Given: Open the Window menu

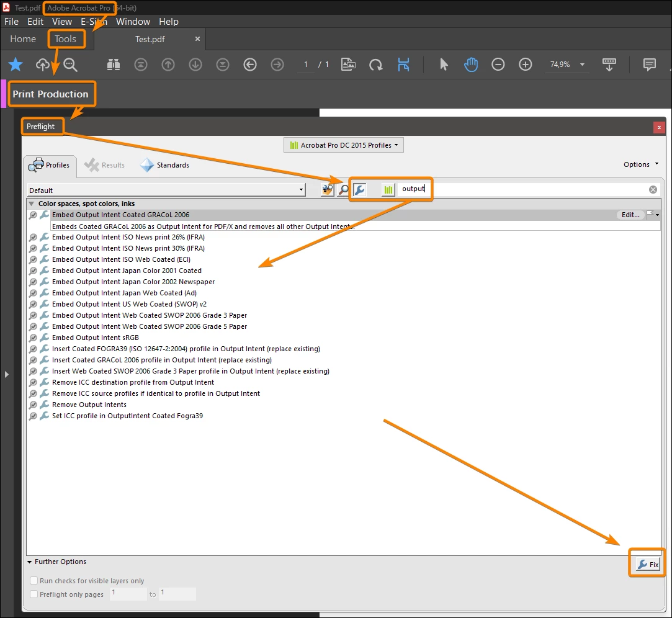Looking at the screenshot, I should coord(133,22).
